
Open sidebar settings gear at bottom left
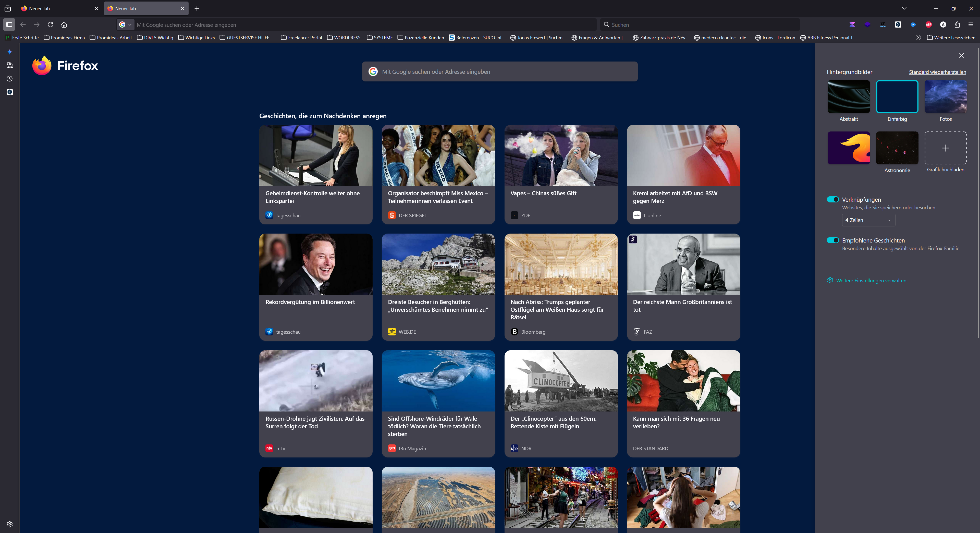point(10,524)
